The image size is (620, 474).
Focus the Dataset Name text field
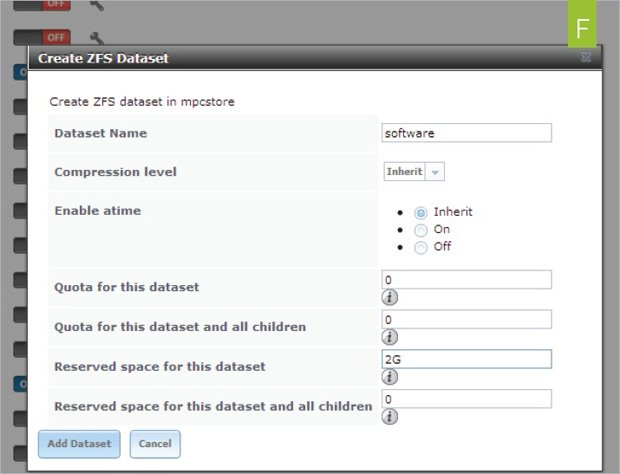466,133
